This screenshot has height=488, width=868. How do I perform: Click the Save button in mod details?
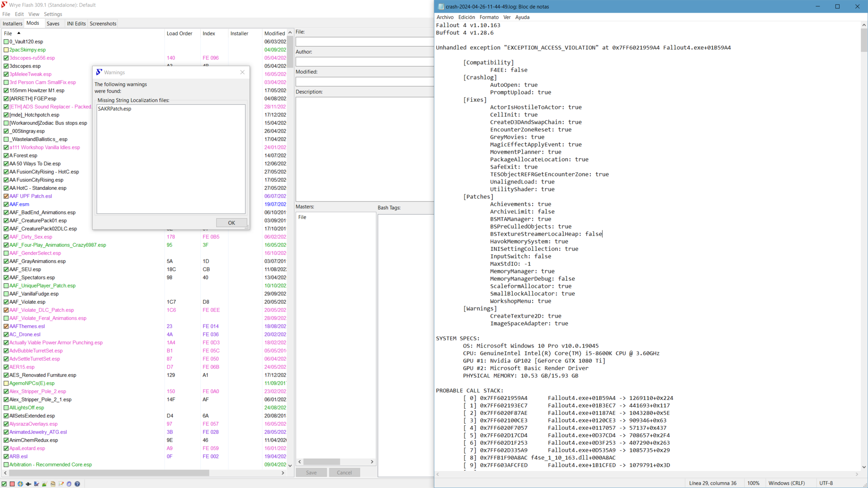[x=311, y=473]
